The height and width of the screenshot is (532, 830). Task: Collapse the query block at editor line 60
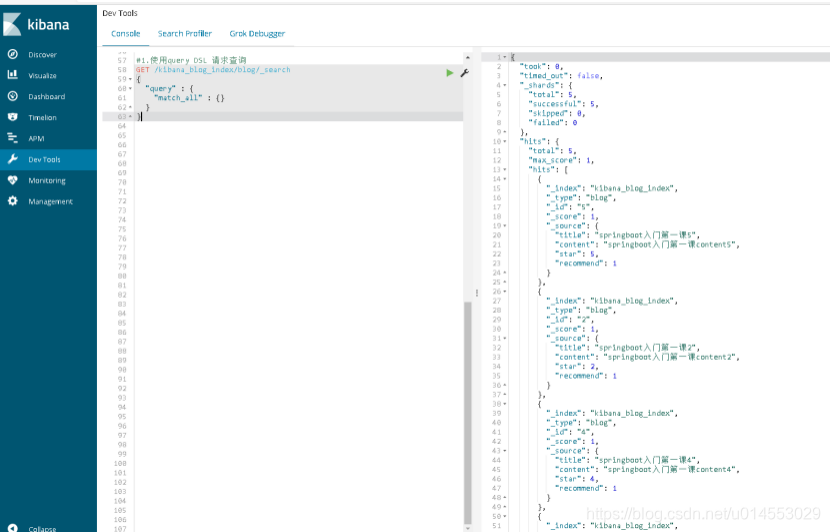(130, 88)
